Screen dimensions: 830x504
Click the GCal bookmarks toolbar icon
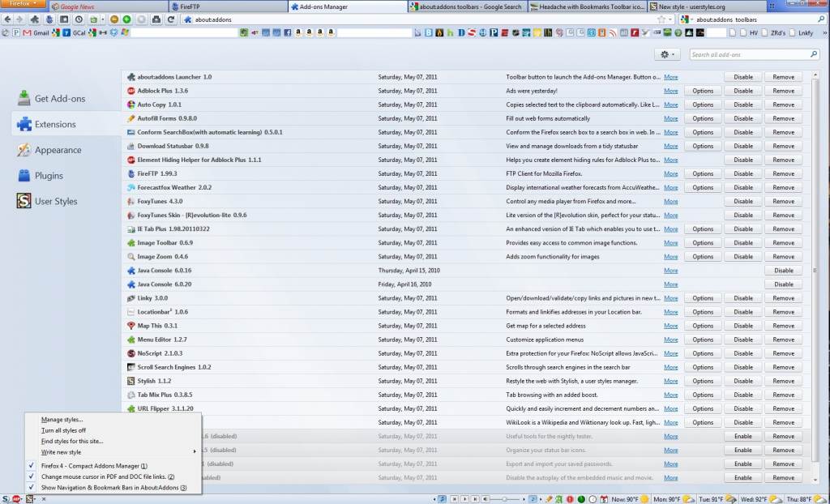(x=76, y=33)
